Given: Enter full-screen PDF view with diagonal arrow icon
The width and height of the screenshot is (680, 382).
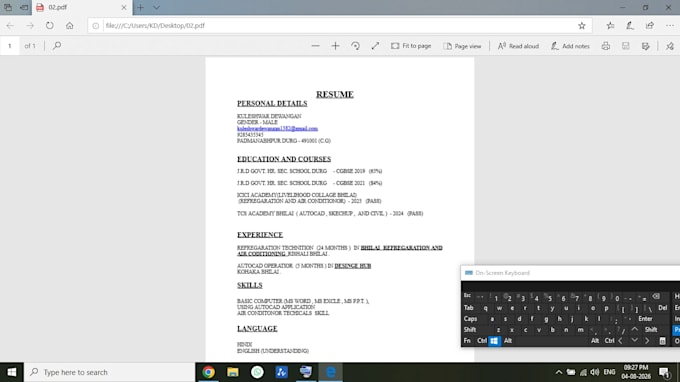Looking at the screenshot, I should coord(375,46).
